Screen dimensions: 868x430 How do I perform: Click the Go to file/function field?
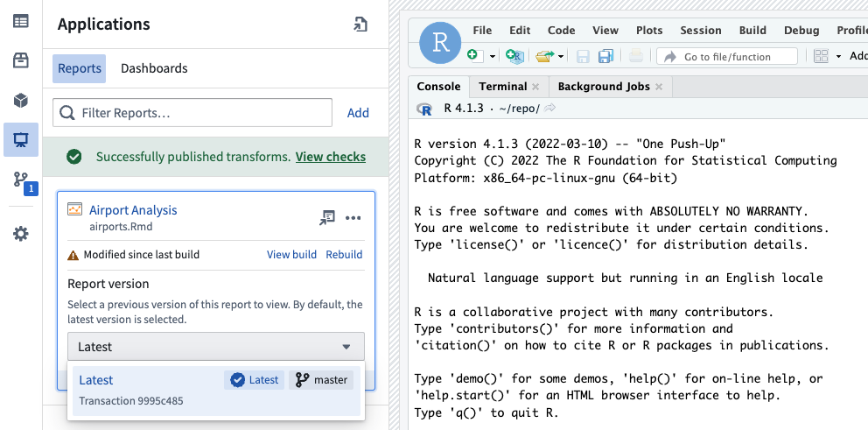tap(727, 57)
